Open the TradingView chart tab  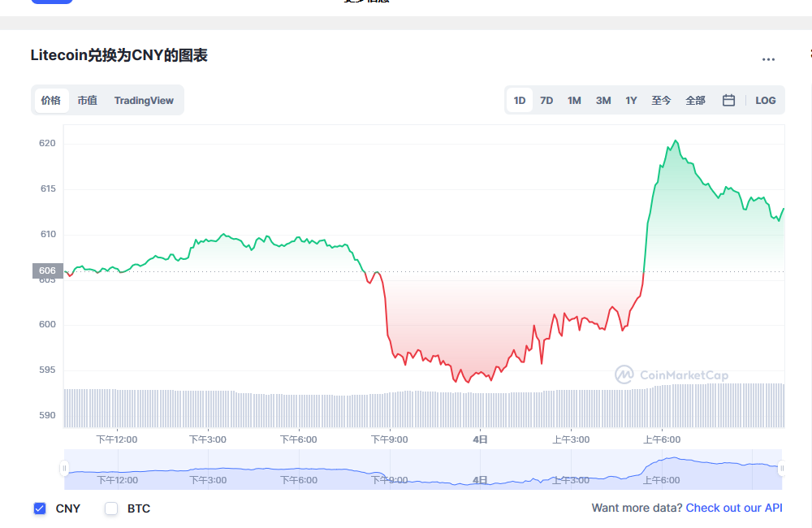tap(144, 101)
